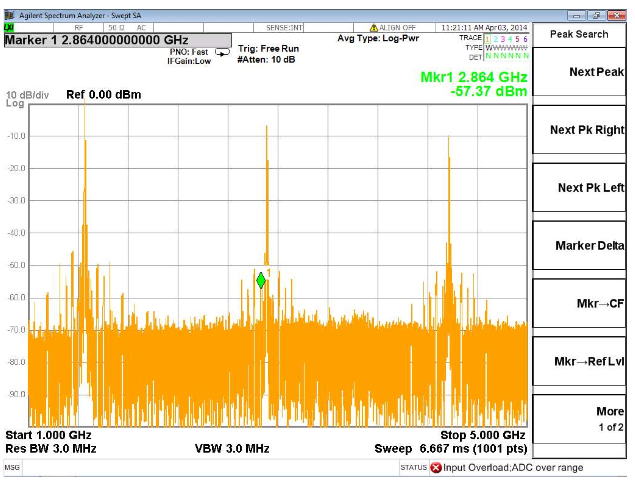Click the PNO Fast arrow icon
Image resolution: width=635 pixels, height=485 pixels.
(x=223, y=51)
